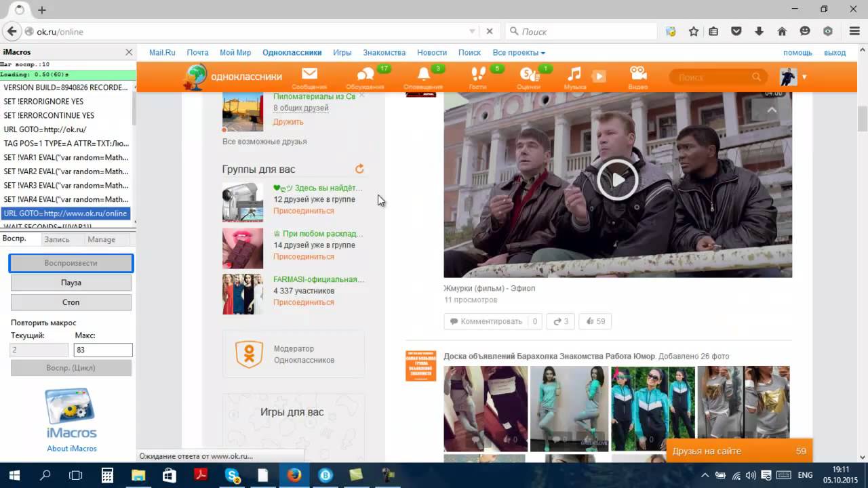Open Firefox hamburger menu
The image size is (868, 488).
pyautogui.click(x=854, y=31)
